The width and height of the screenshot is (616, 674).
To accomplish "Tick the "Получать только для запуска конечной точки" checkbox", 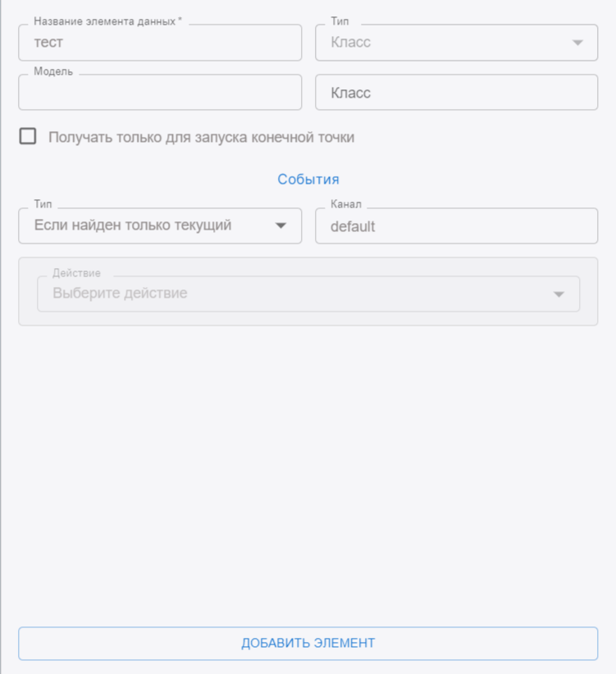I will pyautogui.click(x=28, y=137).
